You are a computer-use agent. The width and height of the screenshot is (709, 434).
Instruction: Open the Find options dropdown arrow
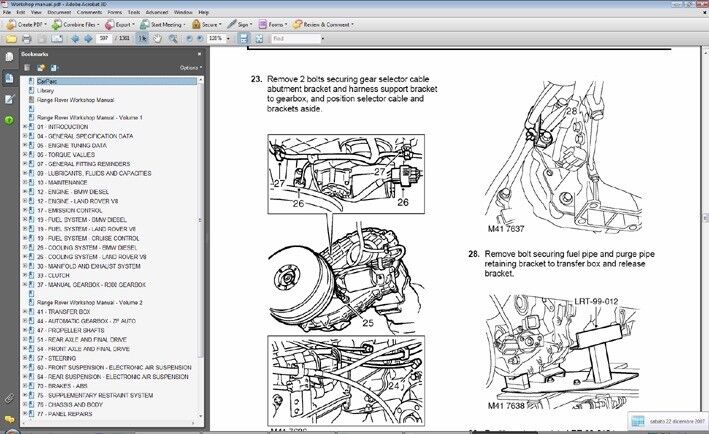pos(322,39)
